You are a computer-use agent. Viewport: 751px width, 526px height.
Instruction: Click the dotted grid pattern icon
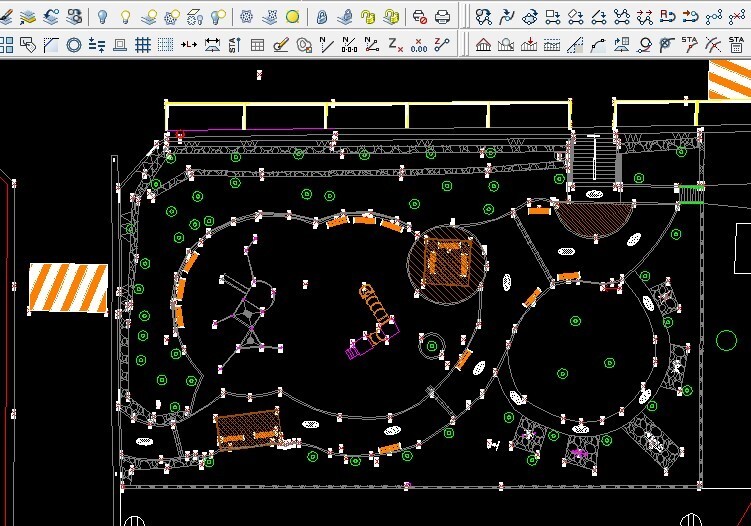click(x=165, y=45)
